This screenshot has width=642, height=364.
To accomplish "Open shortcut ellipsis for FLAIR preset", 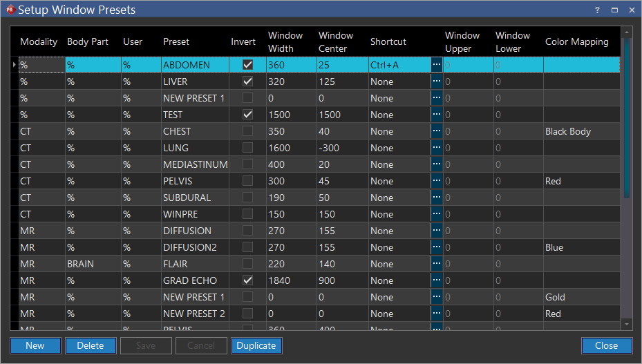I will pyautogui.click(x=436, y=264).
